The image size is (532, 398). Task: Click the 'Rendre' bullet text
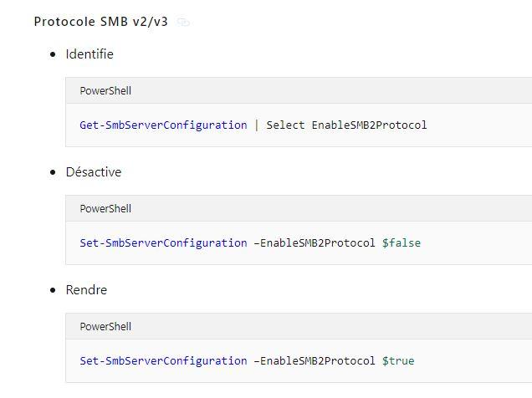click(86, 290)
